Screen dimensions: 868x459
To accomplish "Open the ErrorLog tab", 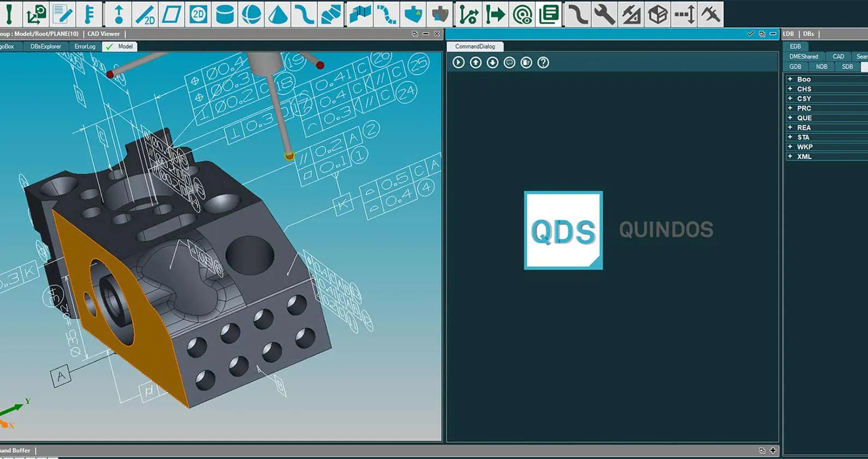I will 85,46.
